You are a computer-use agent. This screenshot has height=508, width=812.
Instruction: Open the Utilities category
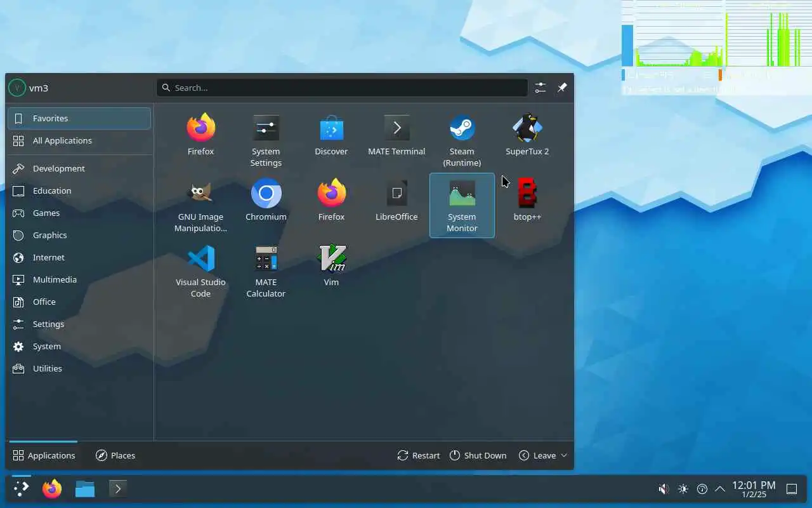point(79,368)
